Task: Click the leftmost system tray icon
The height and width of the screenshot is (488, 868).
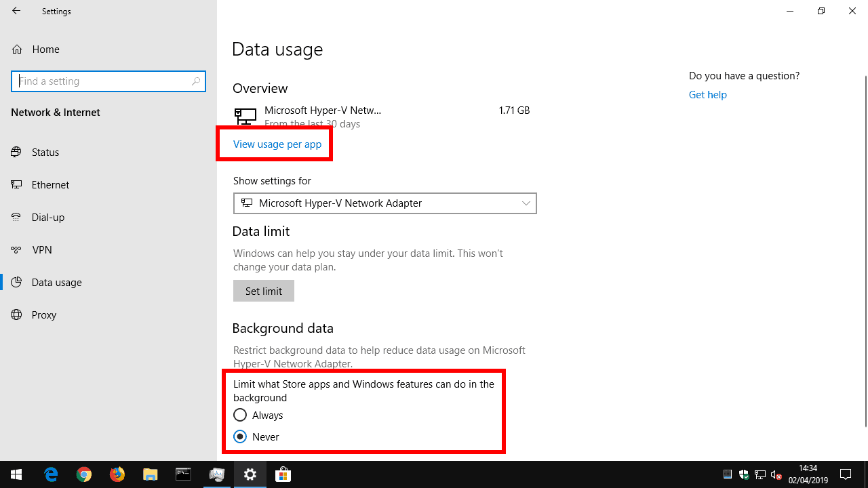Action: 728,474
